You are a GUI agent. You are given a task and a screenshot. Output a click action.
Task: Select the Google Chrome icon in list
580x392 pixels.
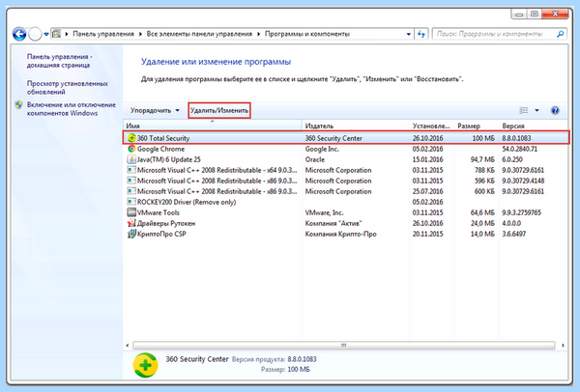[x=131, y=149]
